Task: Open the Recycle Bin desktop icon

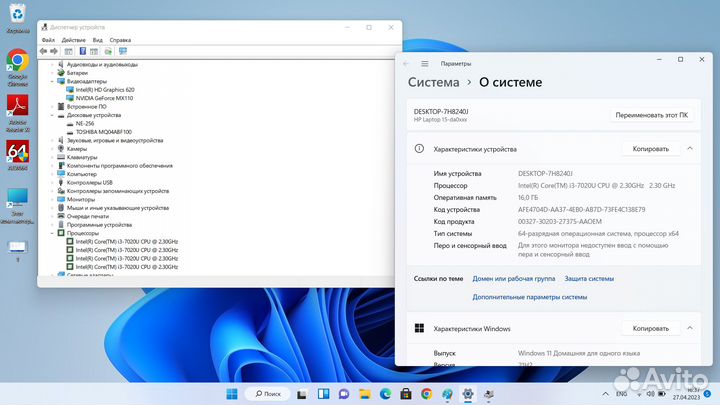Action: pos(17,18)
